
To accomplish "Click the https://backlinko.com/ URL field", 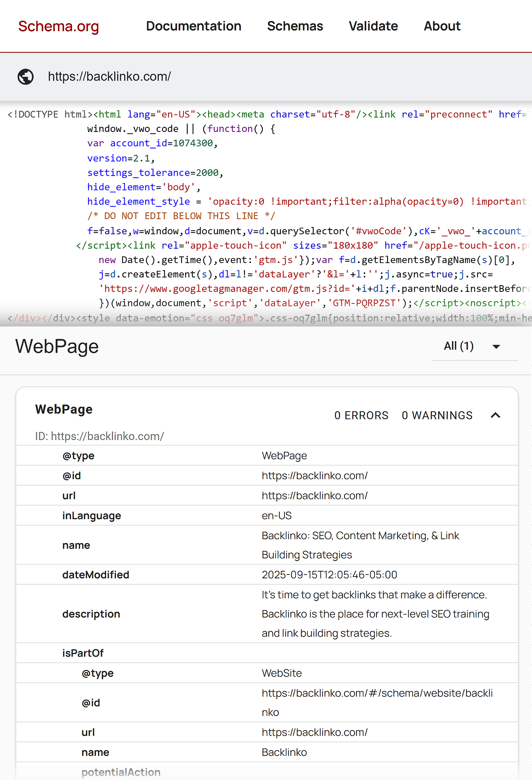I will (x=109, y=76).
